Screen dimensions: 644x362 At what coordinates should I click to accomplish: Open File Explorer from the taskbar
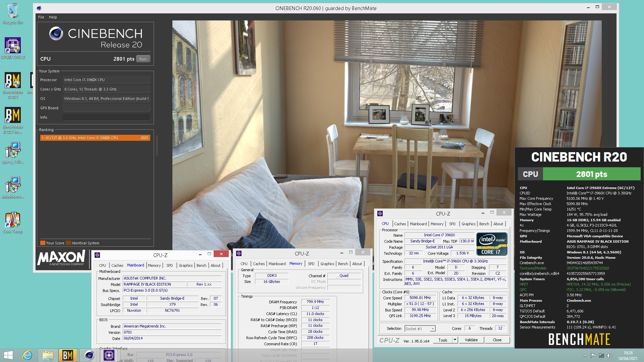[x=48, y=355]
